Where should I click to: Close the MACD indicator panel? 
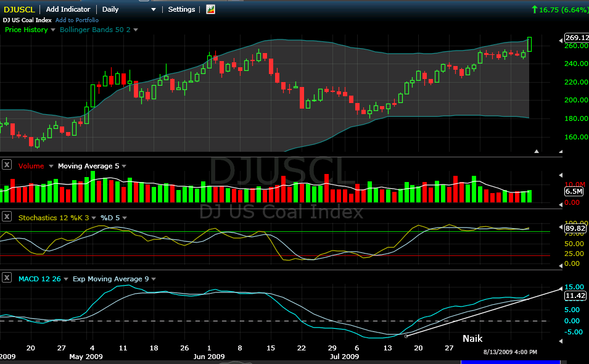[7, 278]
